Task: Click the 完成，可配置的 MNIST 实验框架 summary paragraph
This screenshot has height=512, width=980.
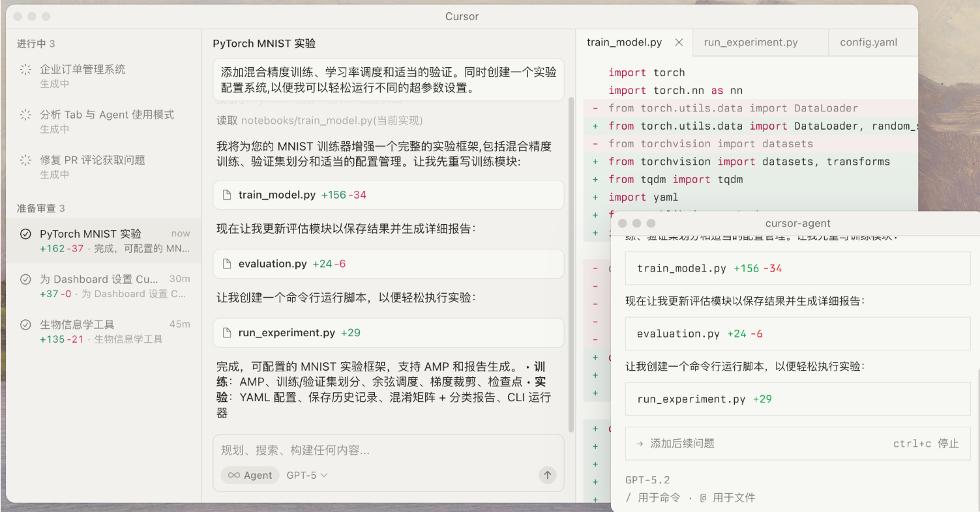Action: [x=384, y=390]
